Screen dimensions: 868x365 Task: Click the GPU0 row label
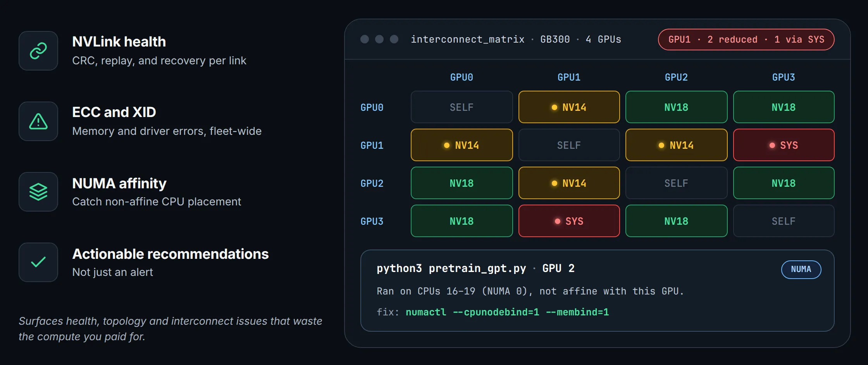372,107
